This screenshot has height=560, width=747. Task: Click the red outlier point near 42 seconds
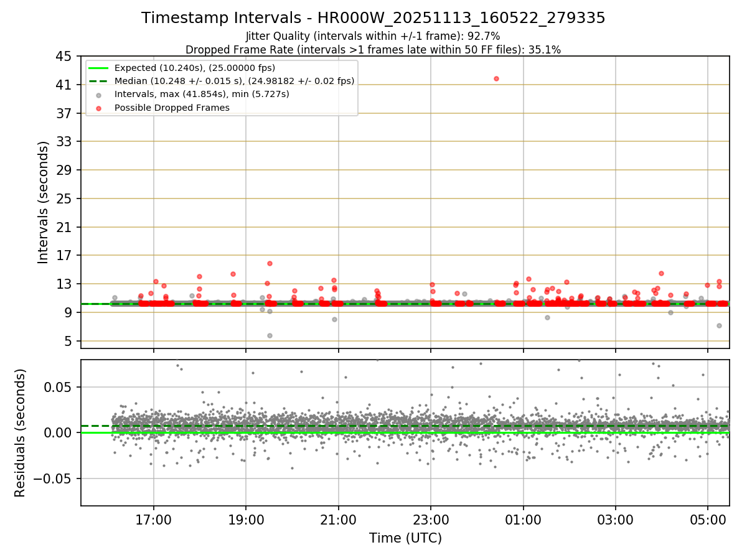(496, 78)
